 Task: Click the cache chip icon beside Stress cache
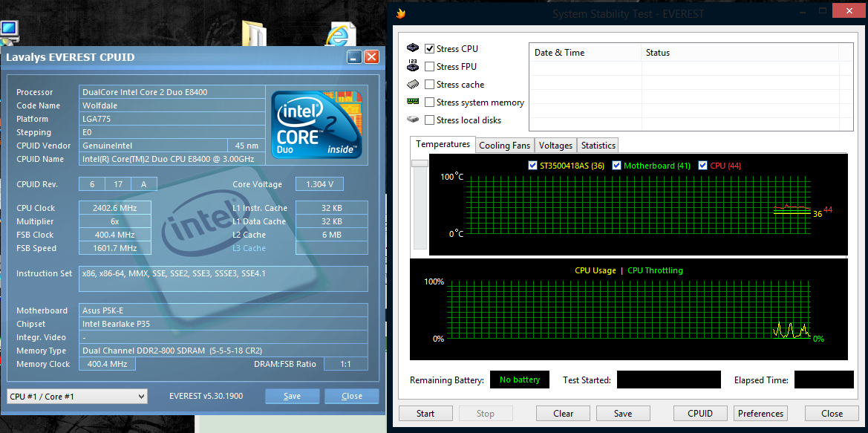click(x=413, y=84)
